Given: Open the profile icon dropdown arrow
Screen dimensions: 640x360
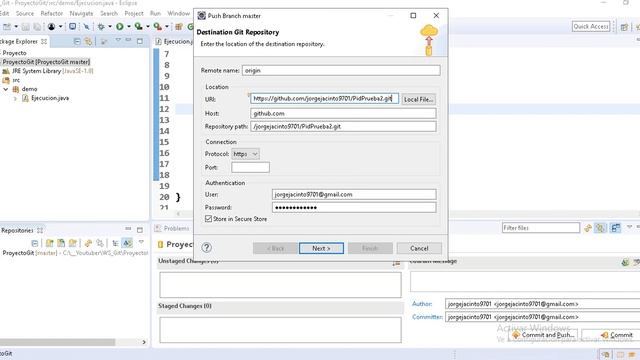Looking at the screenshot, I should point(60,27).
